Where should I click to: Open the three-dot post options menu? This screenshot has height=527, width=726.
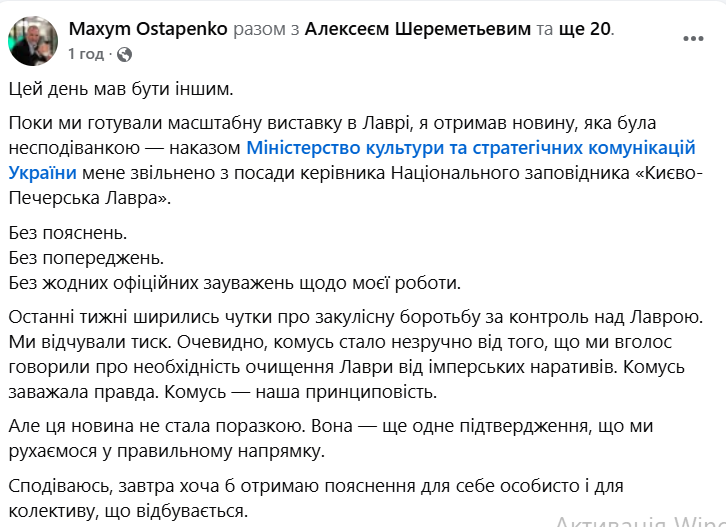tap(692, 39)
